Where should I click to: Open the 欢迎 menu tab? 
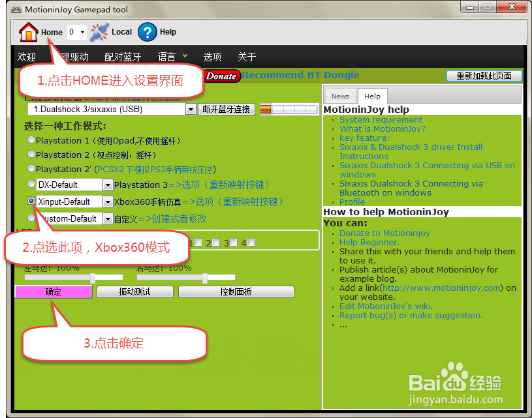[x=27, y=57]
